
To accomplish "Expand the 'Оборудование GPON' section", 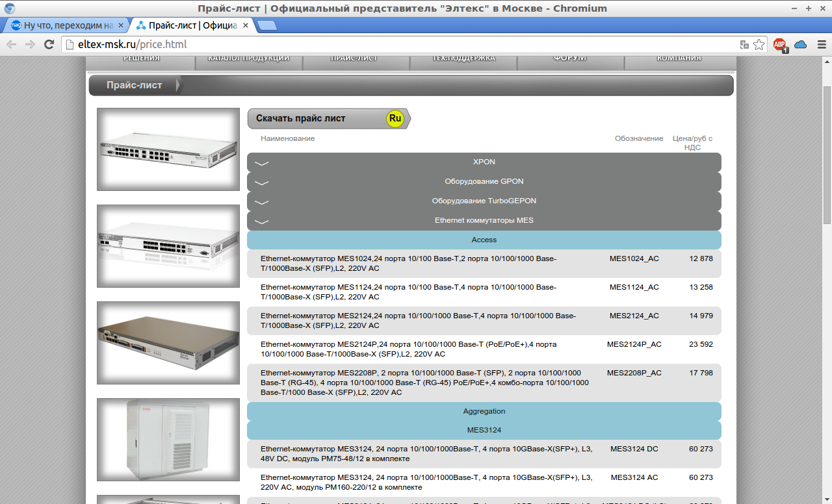I will point(484,182).
